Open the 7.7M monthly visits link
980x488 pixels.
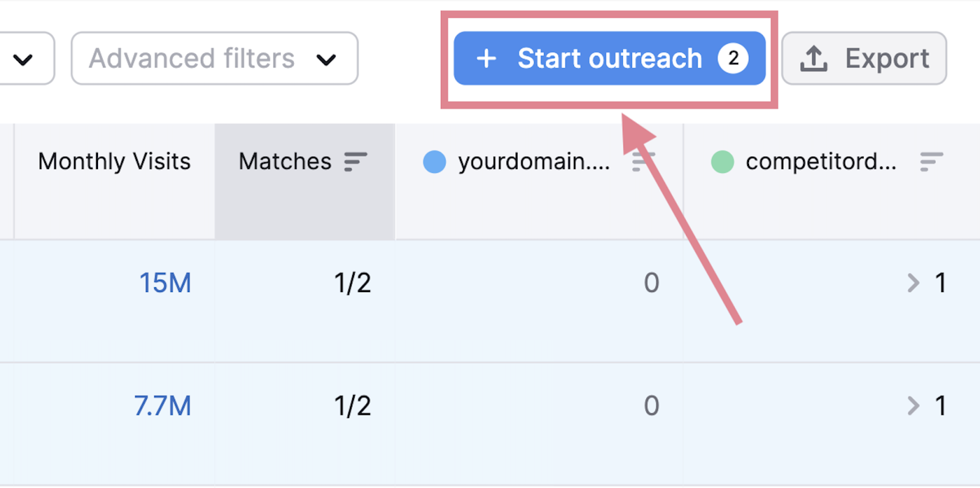click(162, 405)
